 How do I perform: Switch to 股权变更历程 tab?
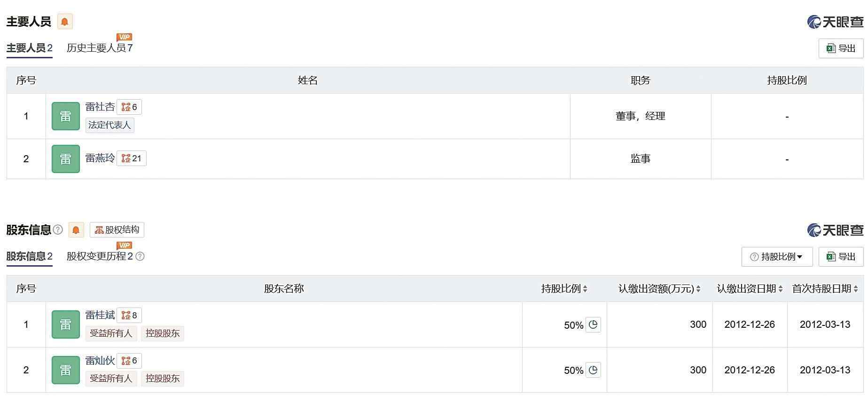pyautogui.click(x=100, y=256)
